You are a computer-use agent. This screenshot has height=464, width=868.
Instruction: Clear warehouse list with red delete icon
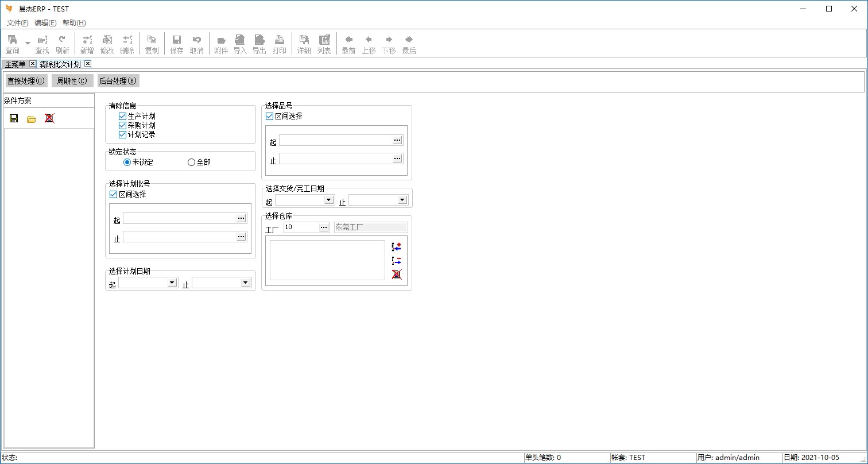click(x=396, y=274)
